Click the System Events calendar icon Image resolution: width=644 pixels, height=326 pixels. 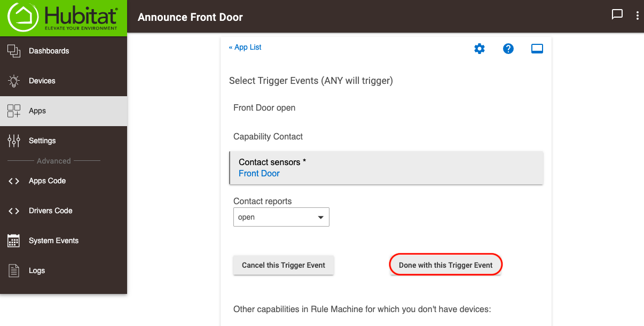[x=13, y=240]
